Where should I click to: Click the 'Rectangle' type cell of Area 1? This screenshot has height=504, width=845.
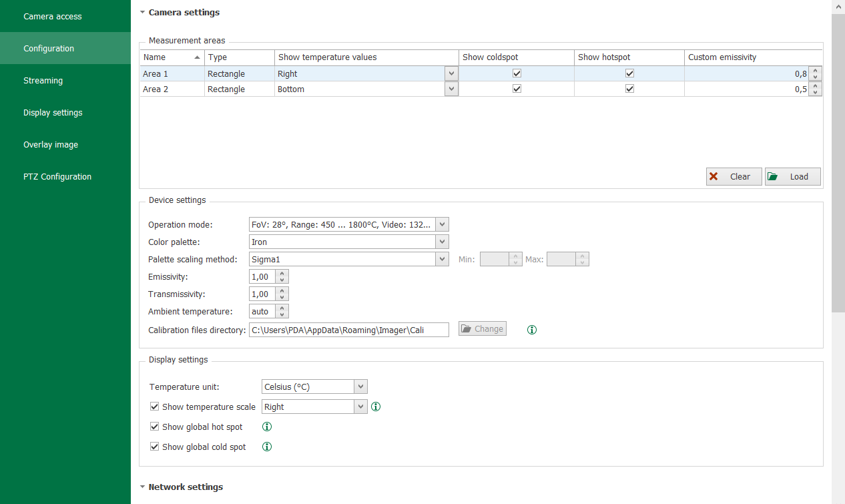(x=240, y=73)
